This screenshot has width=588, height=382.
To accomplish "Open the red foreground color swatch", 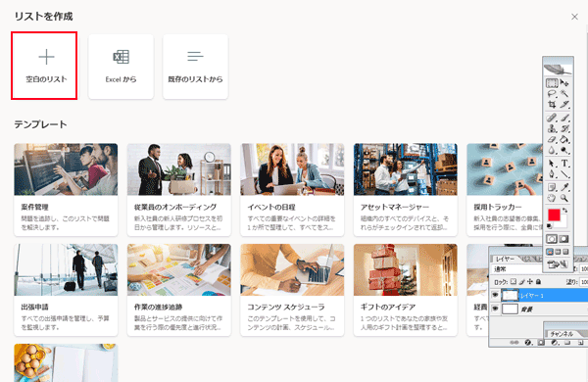I will click(x=554, y=215).
